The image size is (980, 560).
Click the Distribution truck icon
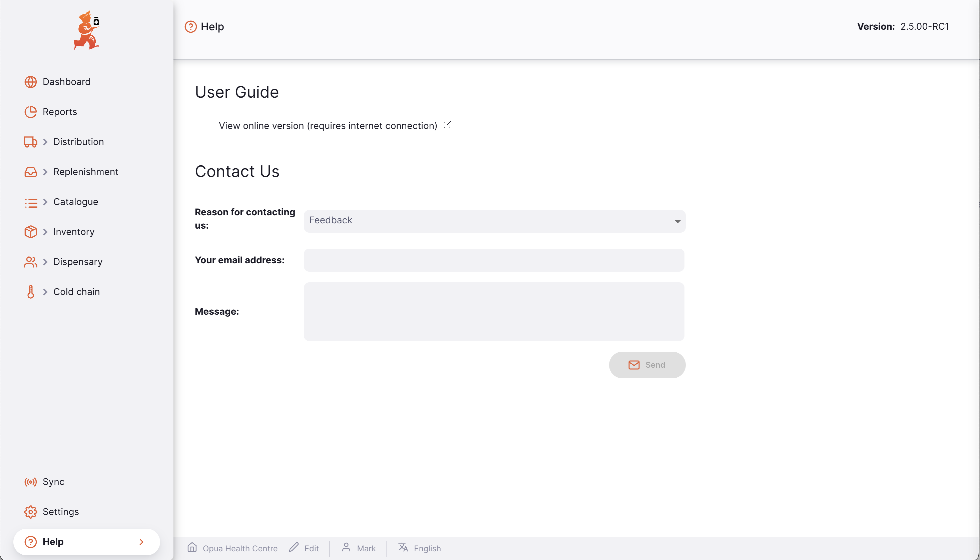(30, 142)
